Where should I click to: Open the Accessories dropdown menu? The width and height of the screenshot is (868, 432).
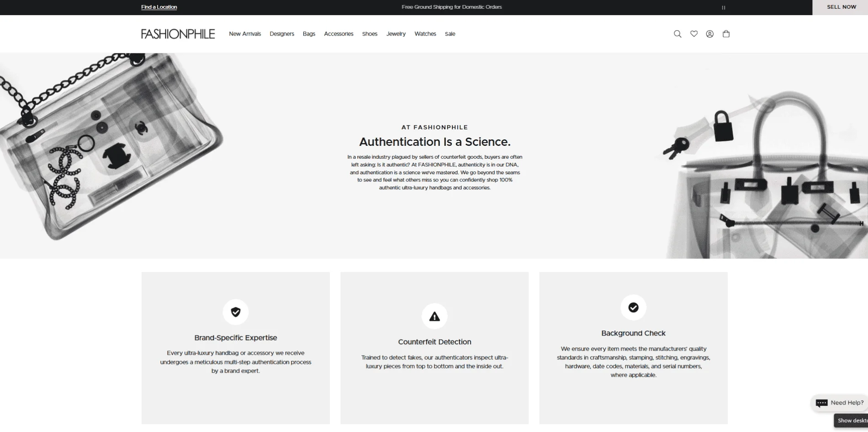[x=339, y=33]
